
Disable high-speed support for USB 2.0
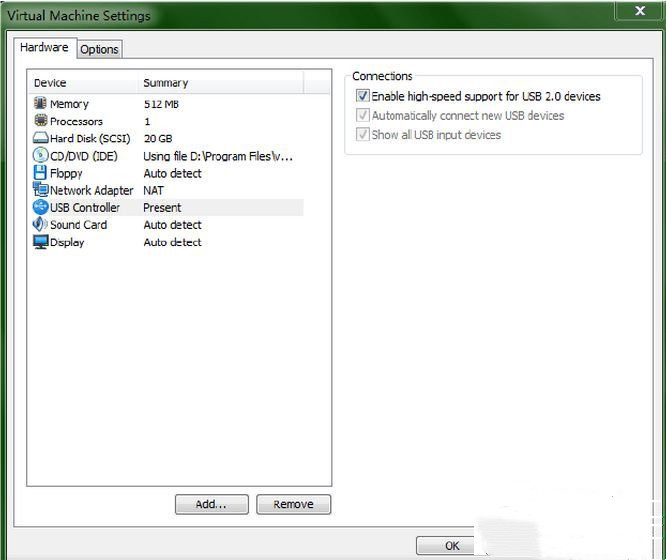click(362, 97)
